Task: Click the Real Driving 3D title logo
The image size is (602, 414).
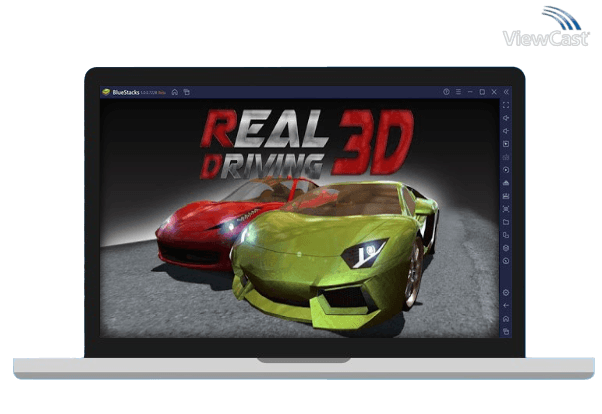Action: pyautogui.click(x=306, y=144)
